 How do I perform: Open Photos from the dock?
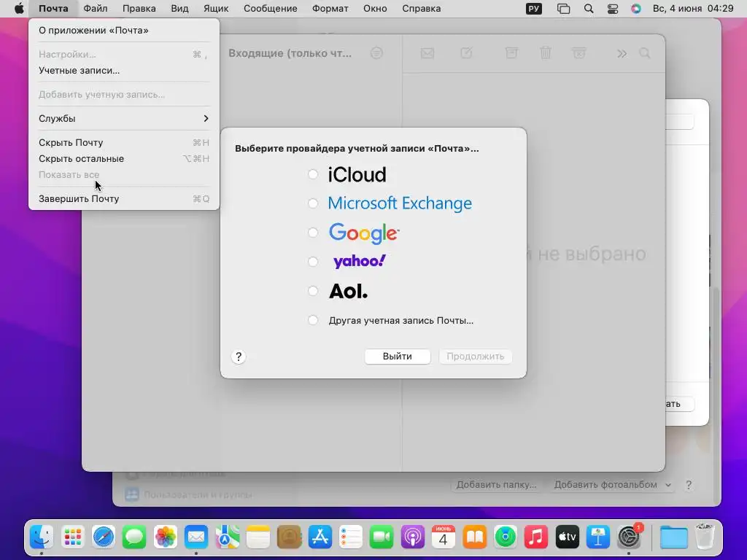[x=166, y=537]
